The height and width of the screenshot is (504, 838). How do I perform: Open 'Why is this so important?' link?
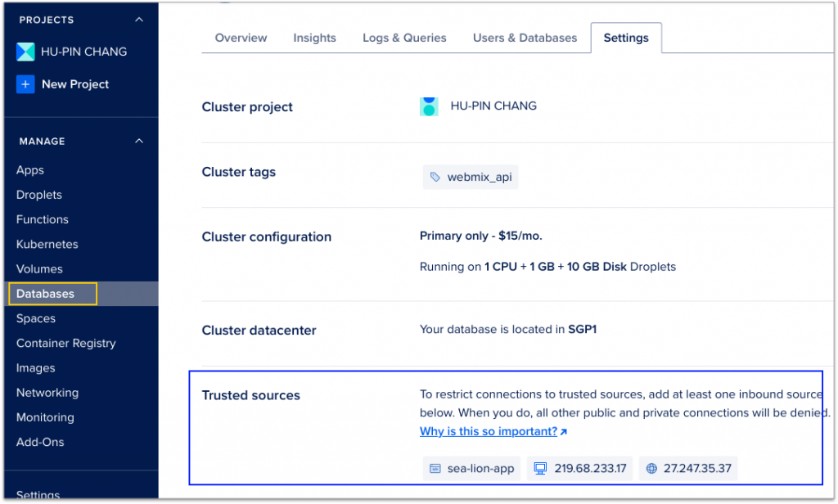(x=489, y=431)
